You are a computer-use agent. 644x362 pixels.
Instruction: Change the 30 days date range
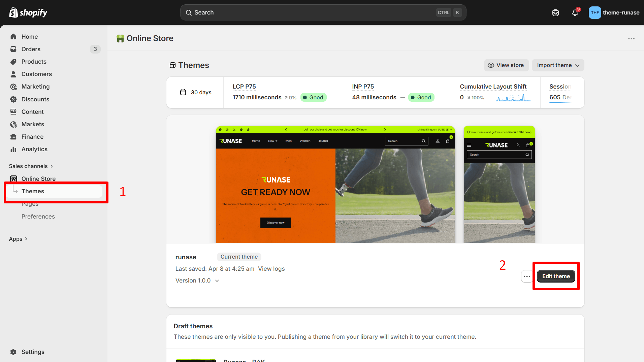(196, 92)
